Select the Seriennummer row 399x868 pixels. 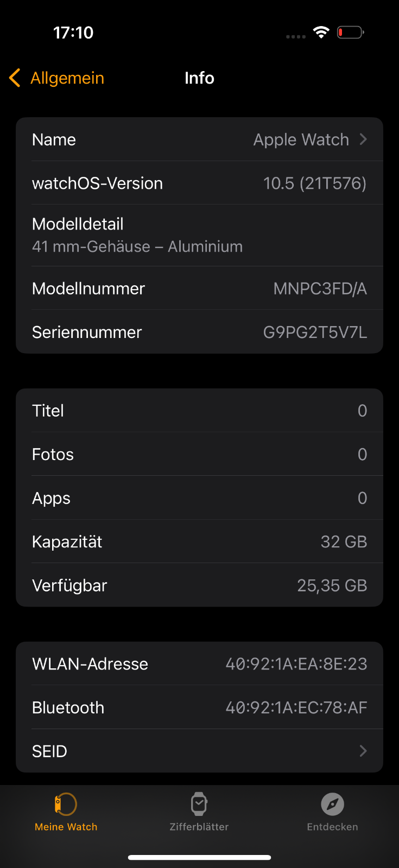tap(199, 332)
